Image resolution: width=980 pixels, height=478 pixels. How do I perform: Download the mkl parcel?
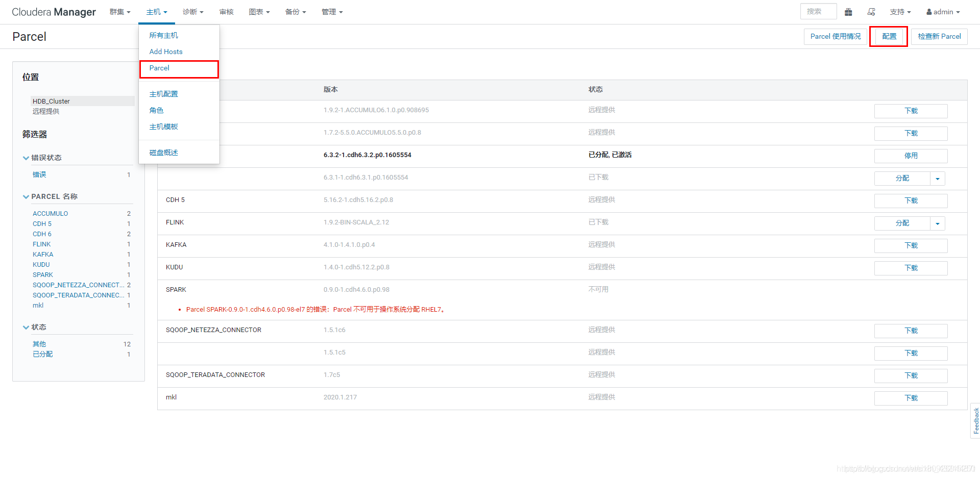coord(911,398)
